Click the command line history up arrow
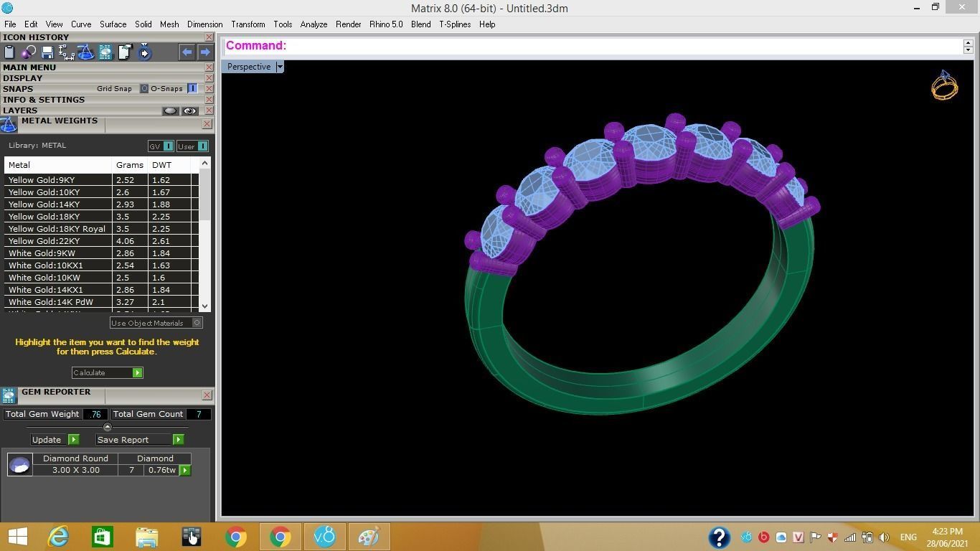 (968, 42)
